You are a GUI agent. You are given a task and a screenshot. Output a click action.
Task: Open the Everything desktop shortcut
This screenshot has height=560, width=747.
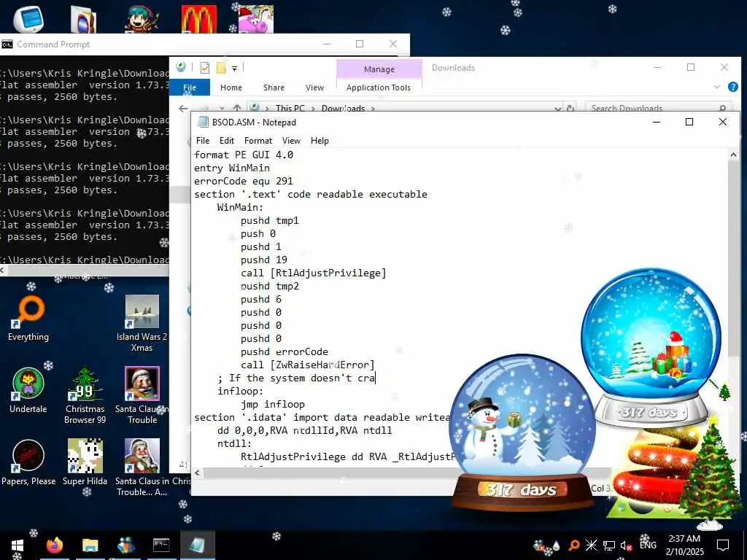28,318
